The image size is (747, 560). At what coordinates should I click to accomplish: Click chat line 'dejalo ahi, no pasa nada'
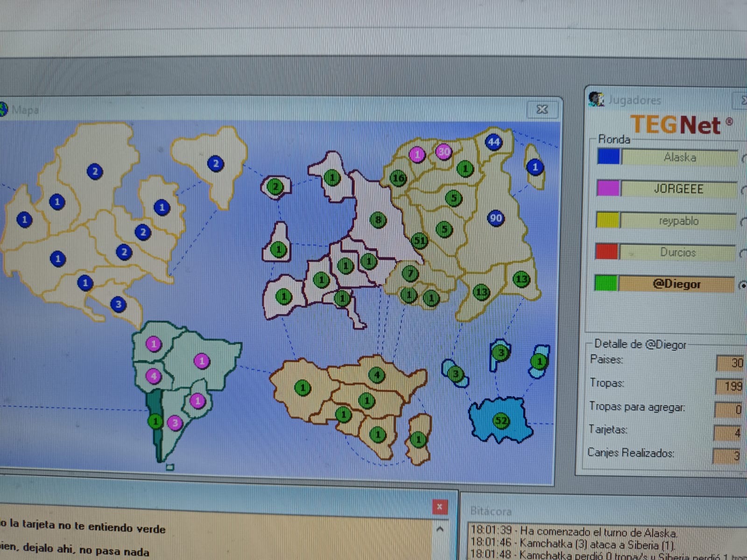[85, 550]
